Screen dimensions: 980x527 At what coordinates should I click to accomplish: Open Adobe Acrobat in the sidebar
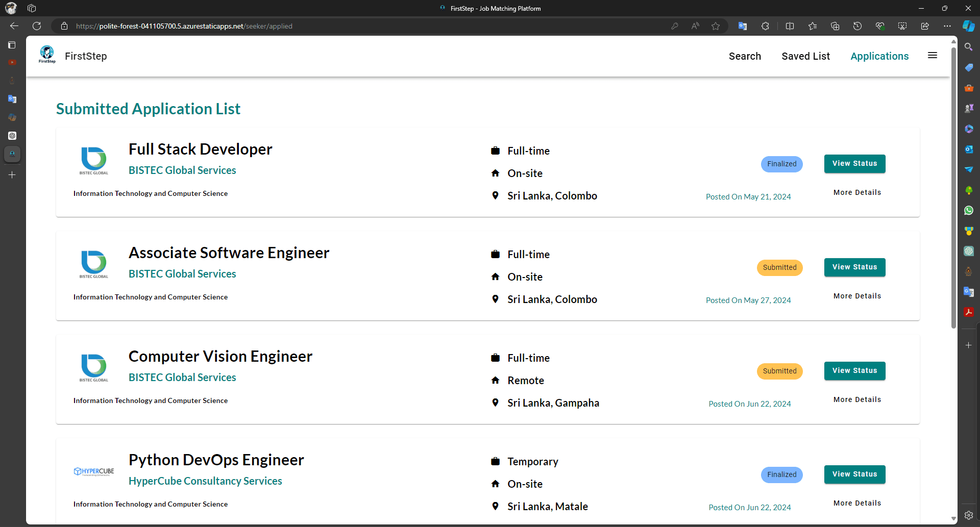pos(969,312)
